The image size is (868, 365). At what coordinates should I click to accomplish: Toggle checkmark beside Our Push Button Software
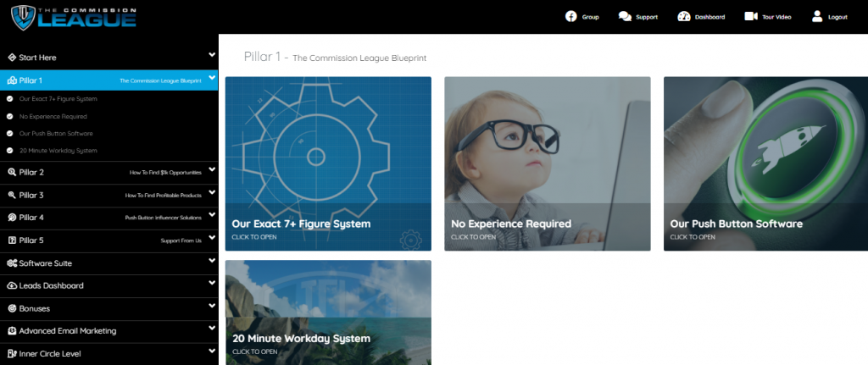pyautogui.click(x=10, y=134)
